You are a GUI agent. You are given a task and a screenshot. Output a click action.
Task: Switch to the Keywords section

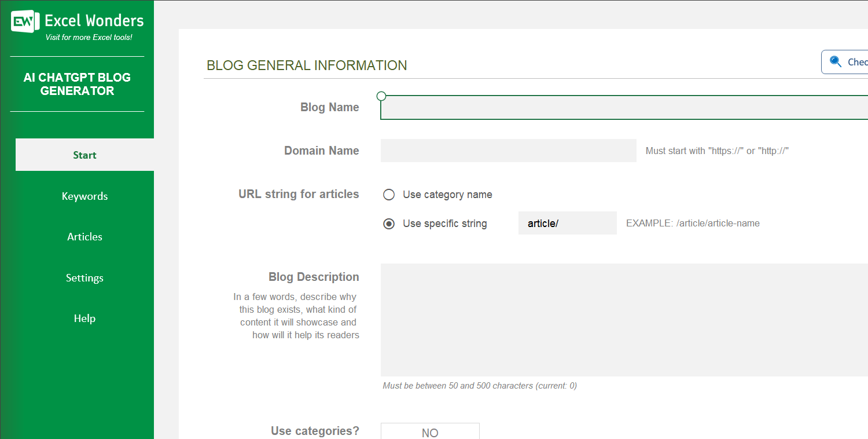(x=84, y=196)
